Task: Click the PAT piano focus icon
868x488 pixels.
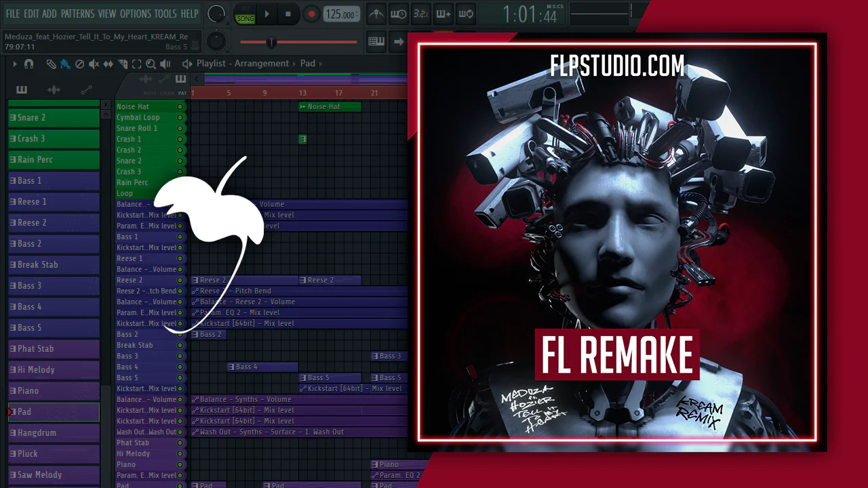Action: click(181, 79)
